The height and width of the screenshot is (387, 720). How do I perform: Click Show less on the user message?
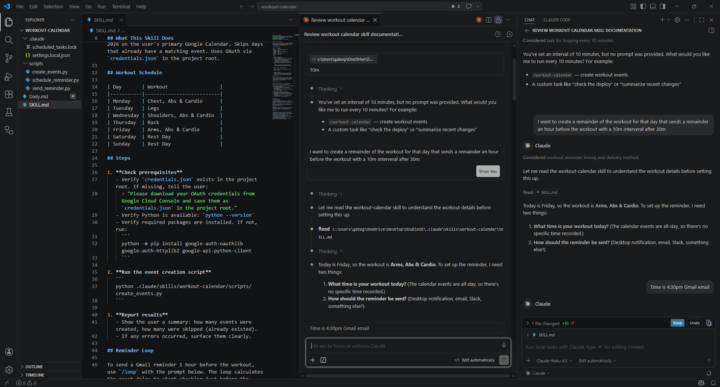coord(488,171)
